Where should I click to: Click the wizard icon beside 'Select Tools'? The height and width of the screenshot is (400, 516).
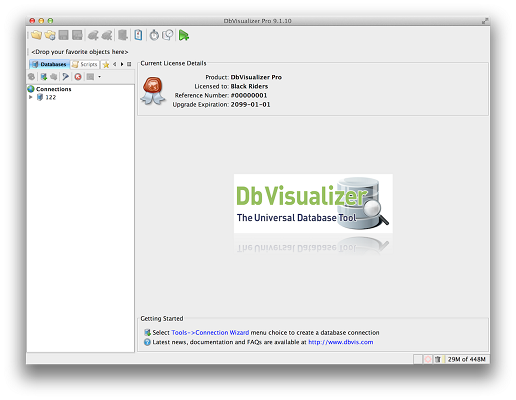[147, 332]
